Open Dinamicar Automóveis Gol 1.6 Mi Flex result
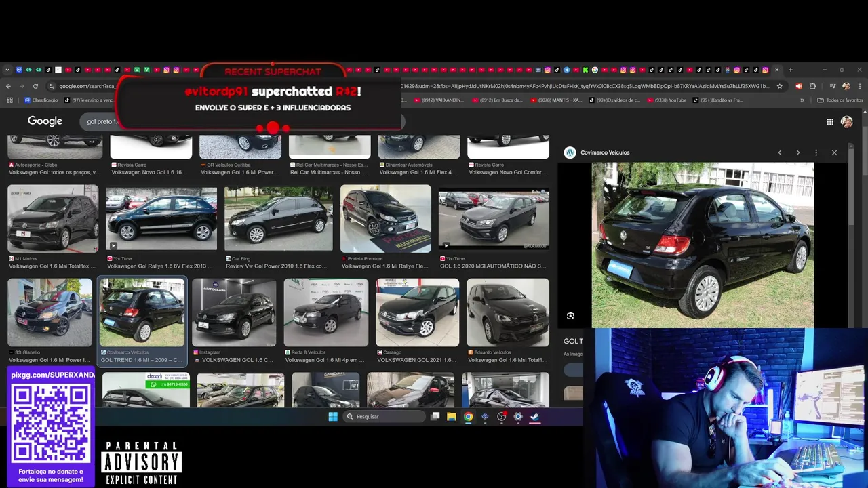The height and width of the screenshot is (488, 868). click(418, 169)
